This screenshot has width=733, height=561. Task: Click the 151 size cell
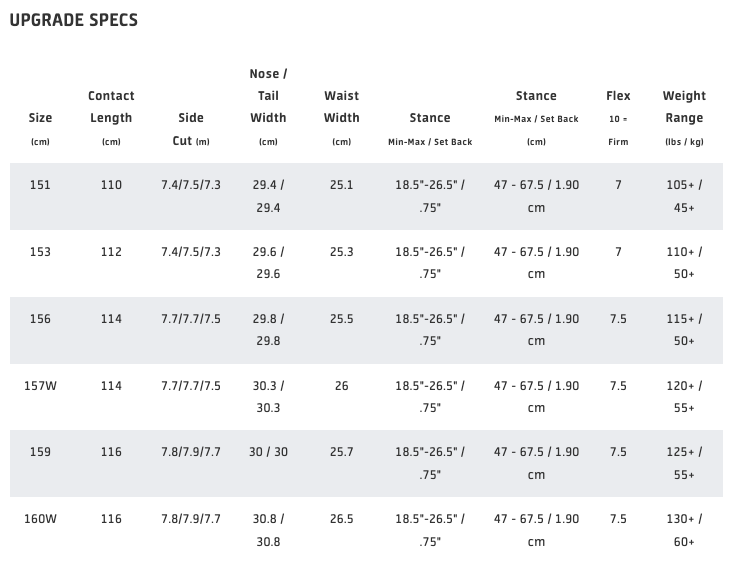click(40, 185)
